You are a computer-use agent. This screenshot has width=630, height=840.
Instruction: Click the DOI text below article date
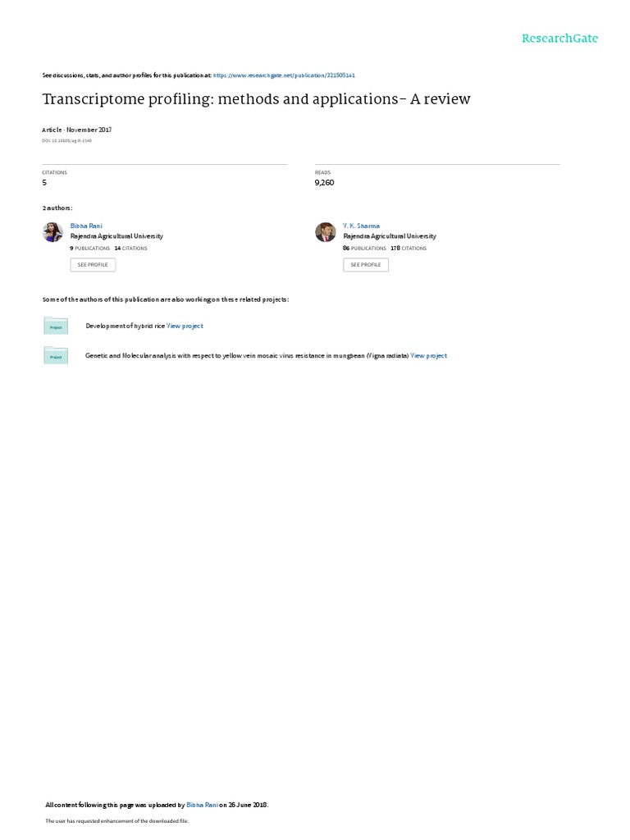(67, 141)
